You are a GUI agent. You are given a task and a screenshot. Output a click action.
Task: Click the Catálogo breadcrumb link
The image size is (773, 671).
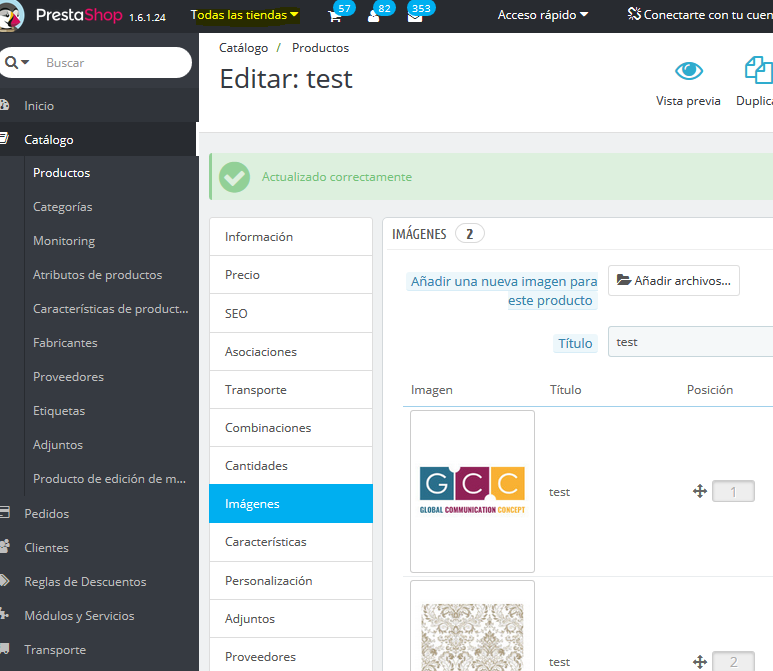click(x=244, y=48)
